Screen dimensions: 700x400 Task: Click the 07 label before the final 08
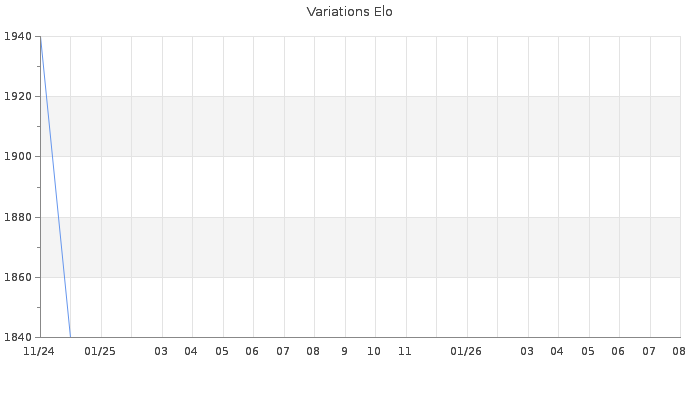(649, 352)
